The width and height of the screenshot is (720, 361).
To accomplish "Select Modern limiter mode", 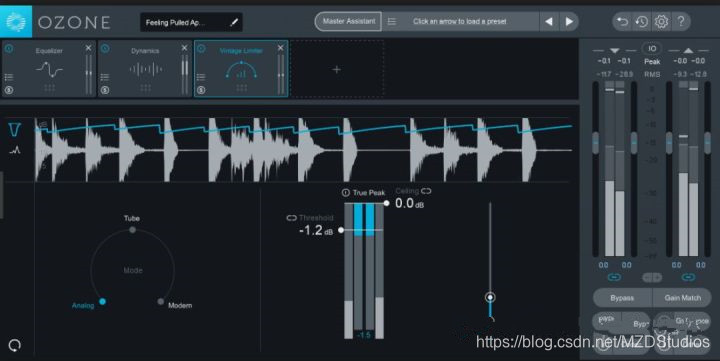I will pos(161,302).
